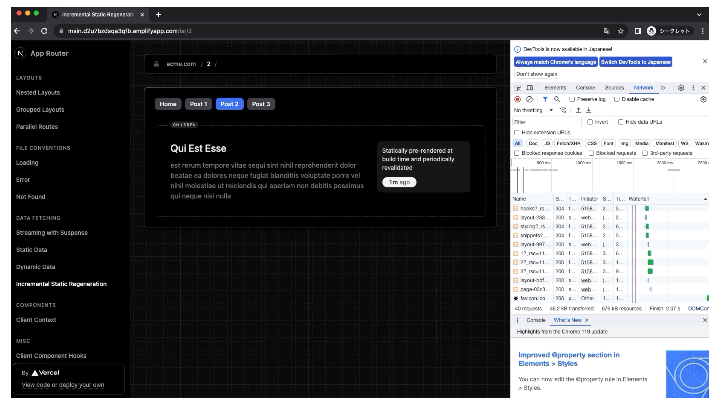Enable the Preserve log checkbox
The width and height of the screenshot is (720, 405).
click(572, 99)
